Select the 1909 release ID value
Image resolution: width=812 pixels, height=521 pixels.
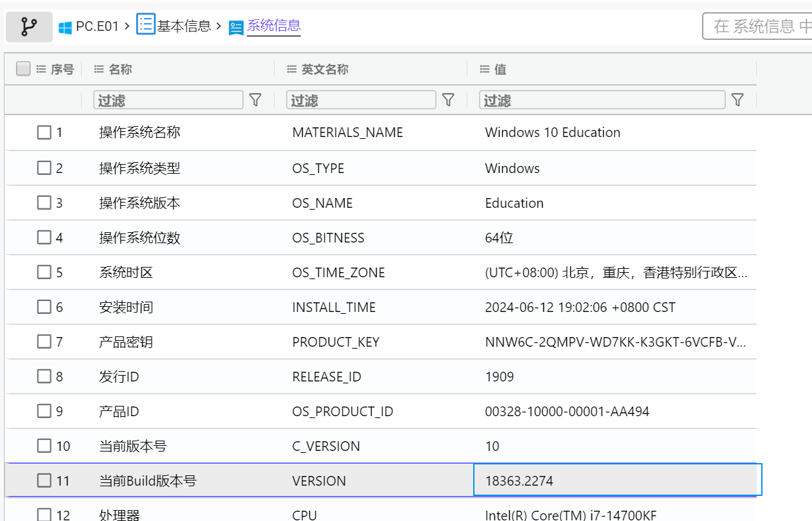tap(499, 377)
